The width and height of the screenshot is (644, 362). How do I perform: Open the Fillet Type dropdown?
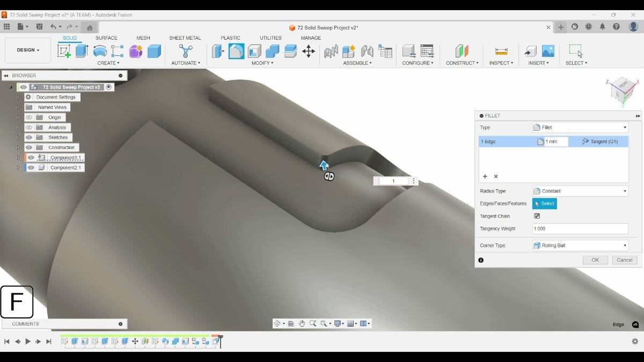580,128
